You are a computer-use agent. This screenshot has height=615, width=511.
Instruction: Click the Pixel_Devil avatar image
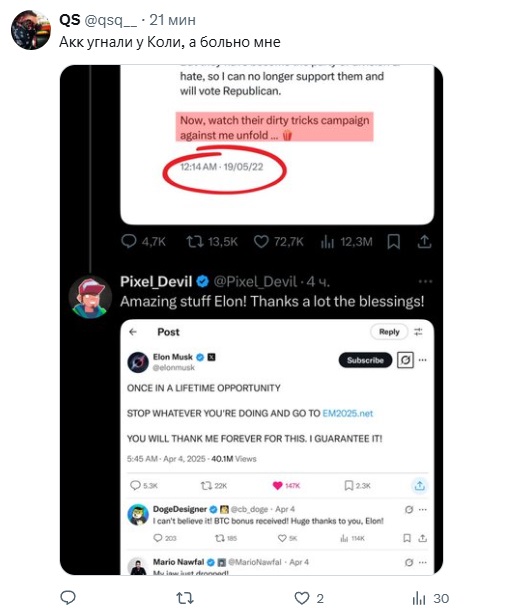tap(91, 296)
